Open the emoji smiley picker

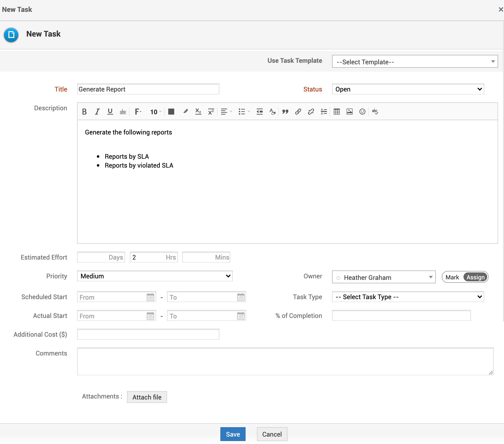point(362,112)
